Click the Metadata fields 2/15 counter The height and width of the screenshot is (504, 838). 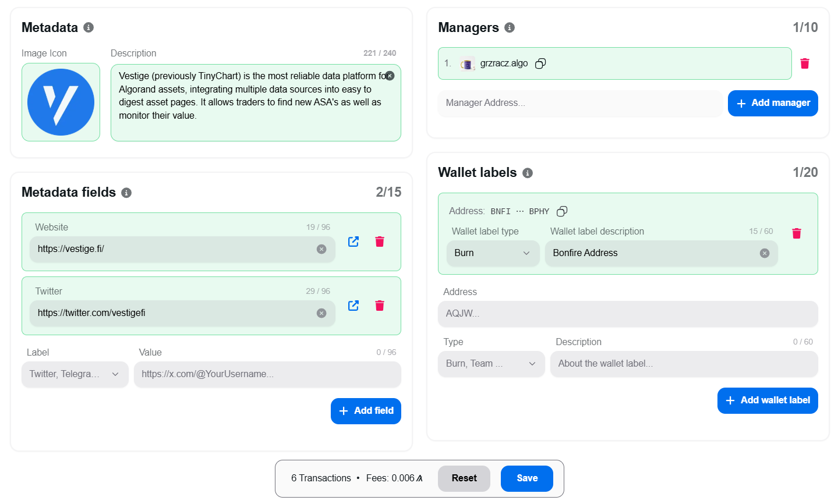388,192
